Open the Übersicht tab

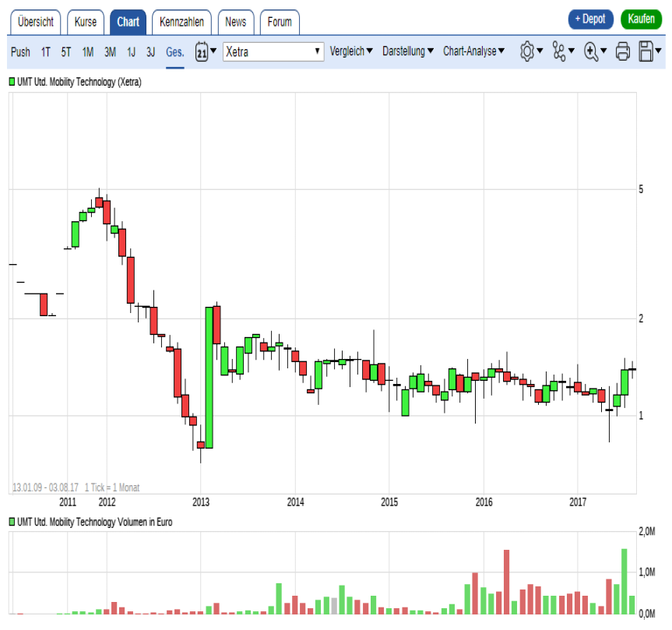pos(36,22)
